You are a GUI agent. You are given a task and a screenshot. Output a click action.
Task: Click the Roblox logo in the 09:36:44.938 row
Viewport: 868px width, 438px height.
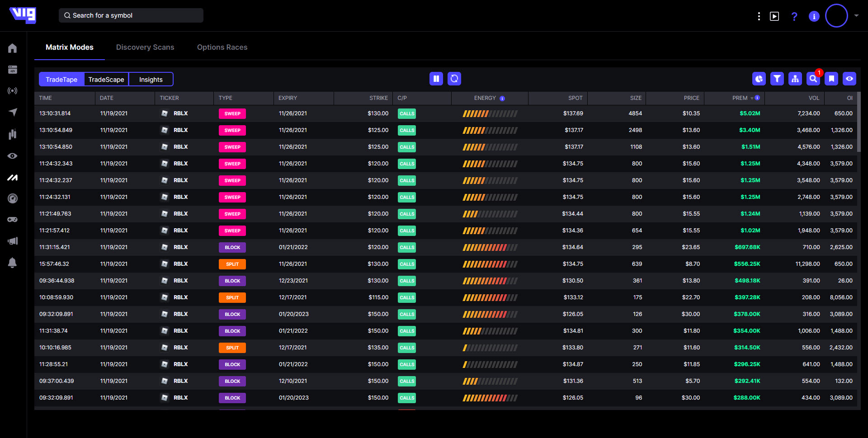click(x=165, y=281)
